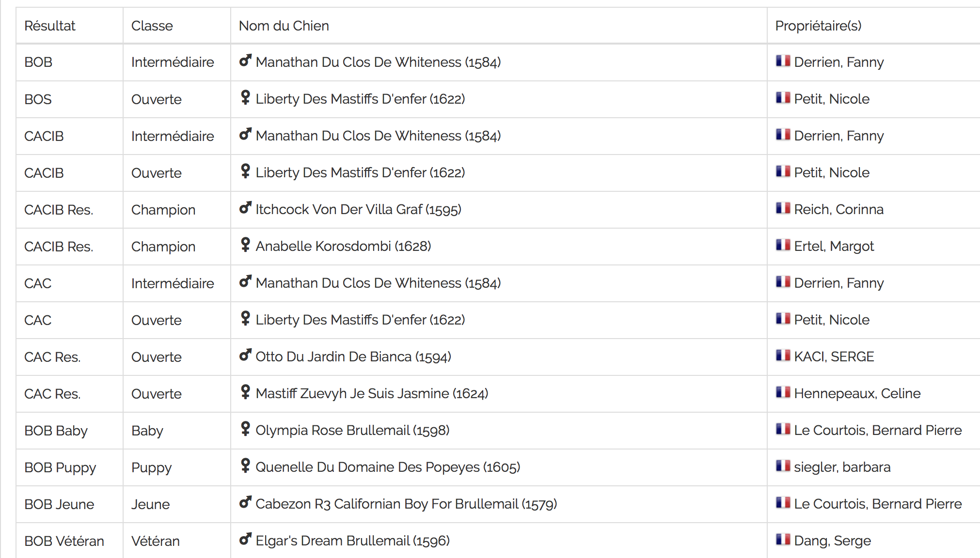This screenshot has height=558, width=980.
Task: Click the French flag next to Dang, Serge
Action: pos(783,540)
